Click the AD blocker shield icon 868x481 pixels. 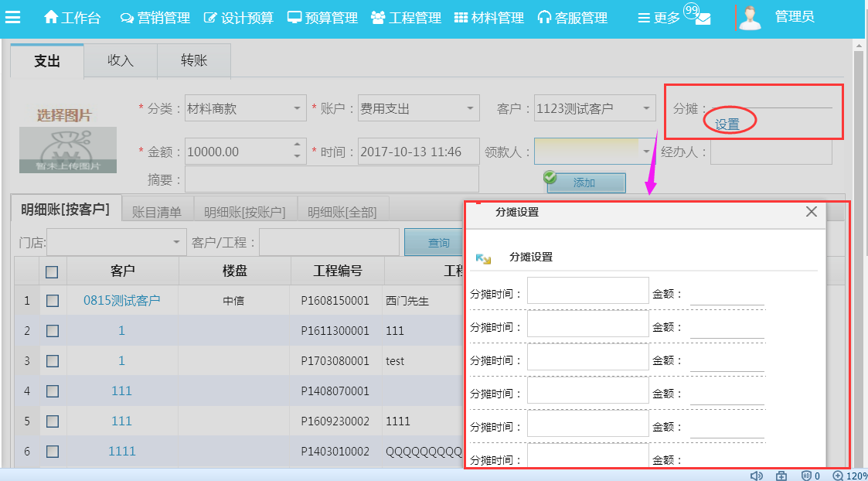pyautogui.click(x=806, y=476)
